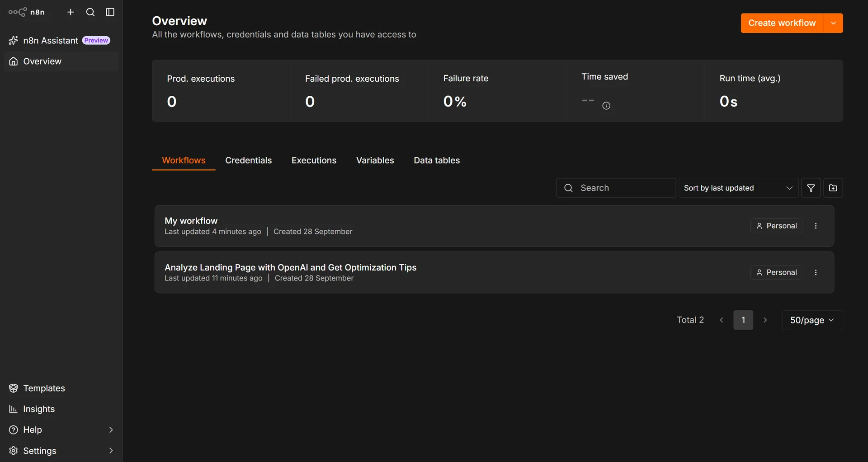Go to the next page arrow
The image size is (868, 462).
point(765,320)
